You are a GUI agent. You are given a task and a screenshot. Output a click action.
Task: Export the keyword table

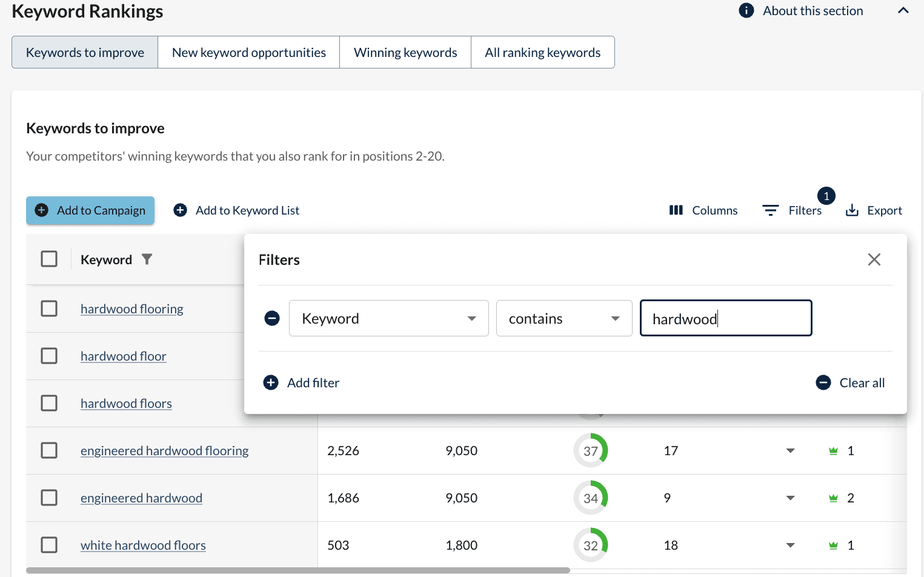[873, 210]
